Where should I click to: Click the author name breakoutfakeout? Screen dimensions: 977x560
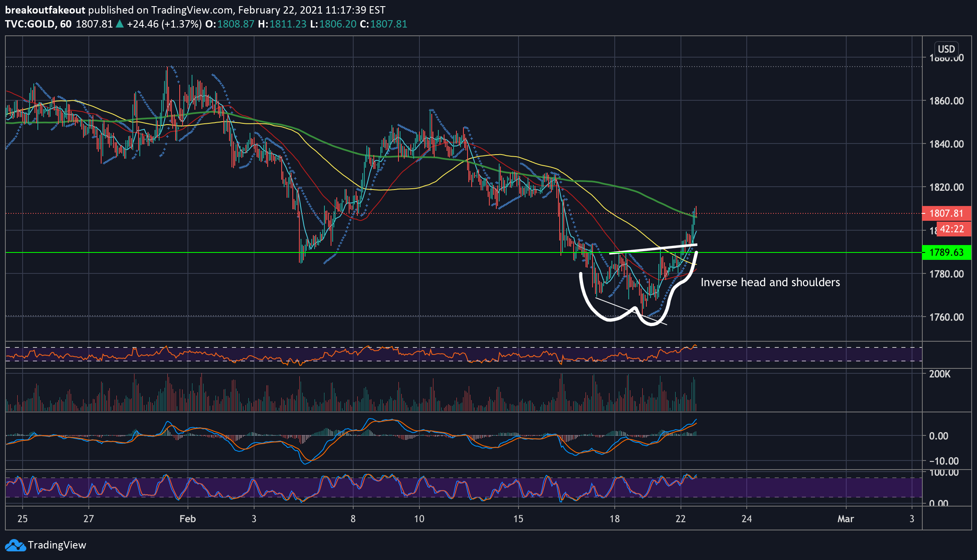[x=45, y=10]
